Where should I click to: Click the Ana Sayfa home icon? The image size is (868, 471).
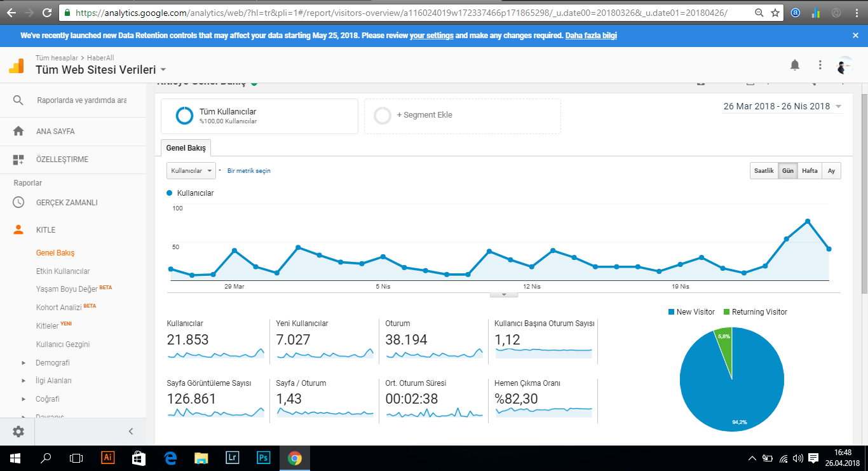18,131
